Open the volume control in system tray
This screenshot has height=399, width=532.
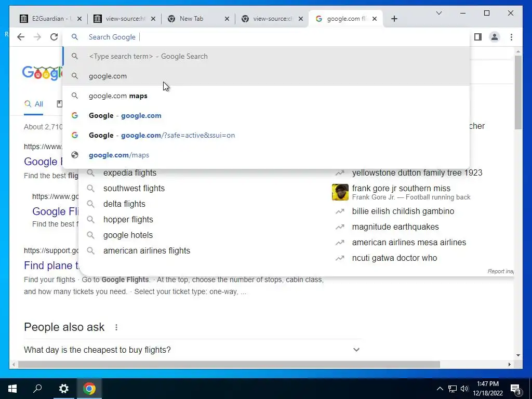pyautogui.click(x=464, y=389)
